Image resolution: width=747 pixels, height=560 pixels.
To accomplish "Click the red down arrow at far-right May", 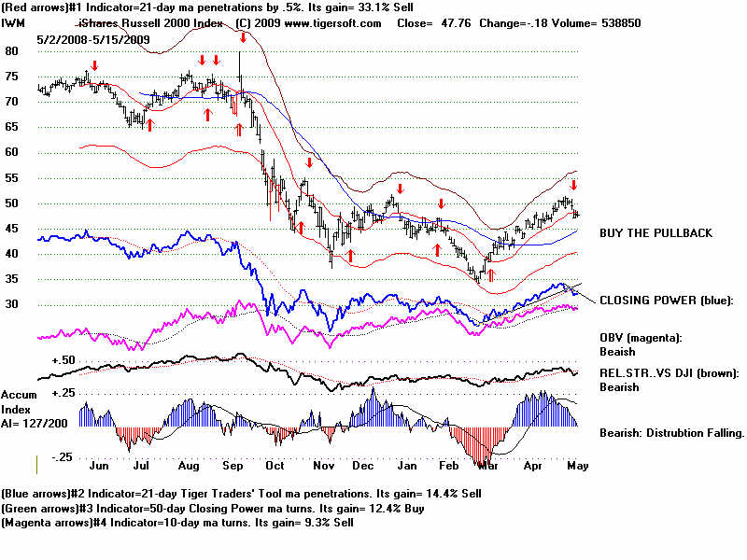I will [x=574, y=185].
